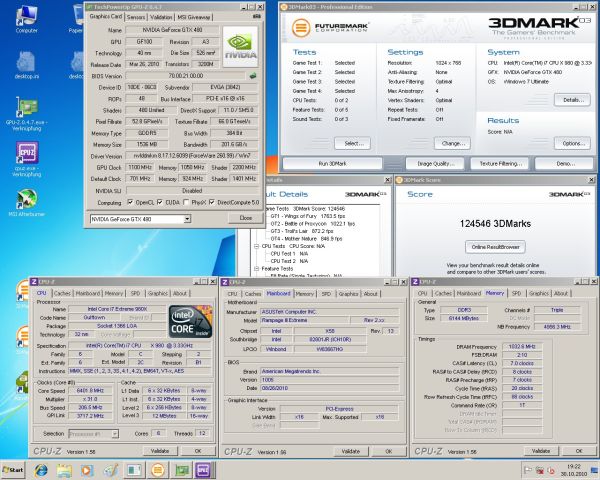Open the Start menu
Image resolution: width=600 pixels, height=480 pixels.
pyautogui.click(x=13, y=470)
